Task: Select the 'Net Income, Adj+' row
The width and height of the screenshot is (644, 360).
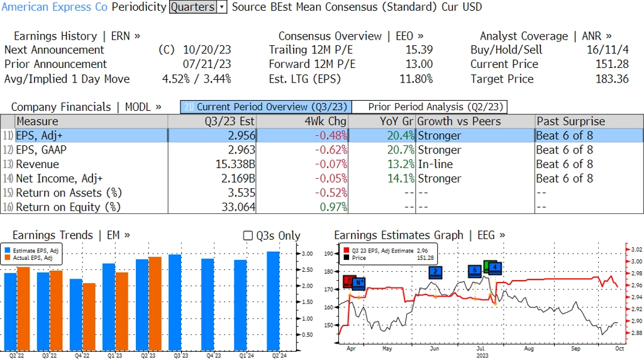Action: pyautogui.click(x=322, y=179)
